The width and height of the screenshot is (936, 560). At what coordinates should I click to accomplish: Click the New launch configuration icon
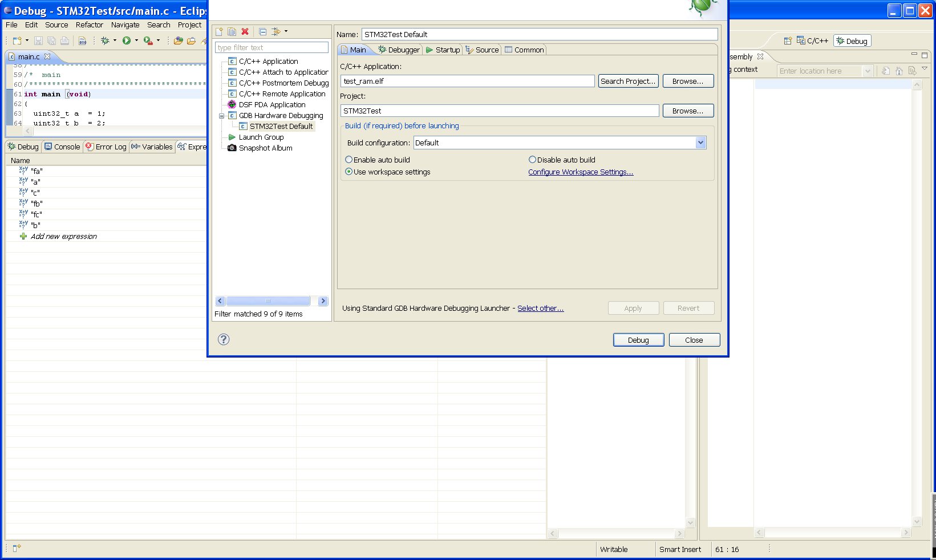219,32
